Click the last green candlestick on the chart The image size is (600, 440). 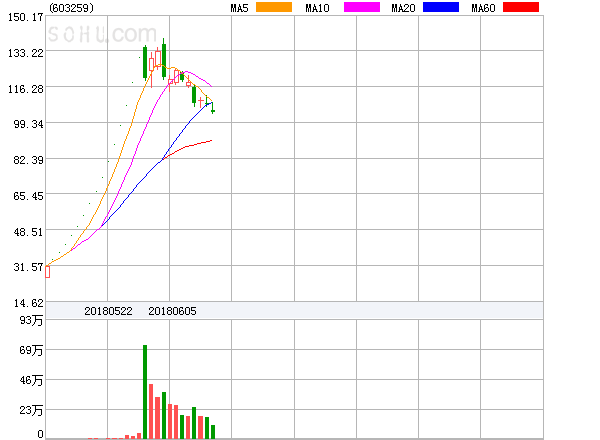213,108
